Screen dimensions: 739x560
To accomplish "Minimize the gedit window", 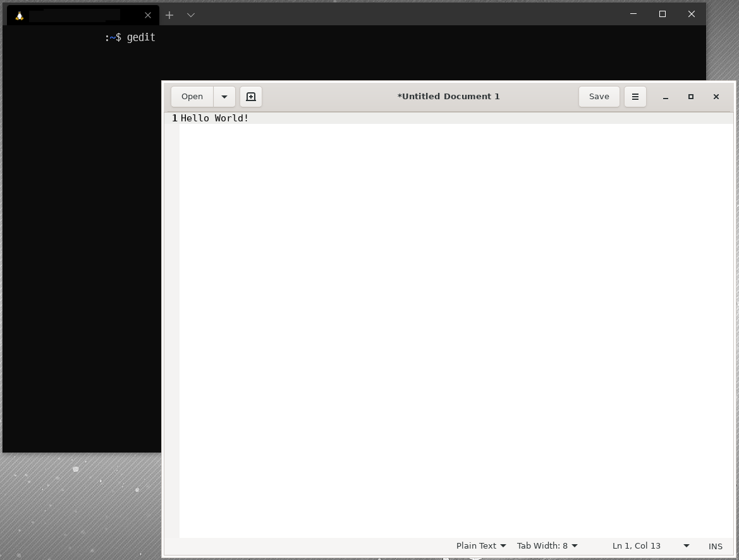I will coord(666,97).
